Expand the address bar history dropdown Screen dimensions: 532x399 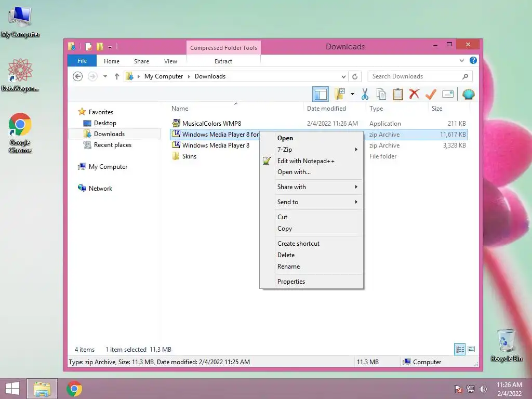point(343,76)
